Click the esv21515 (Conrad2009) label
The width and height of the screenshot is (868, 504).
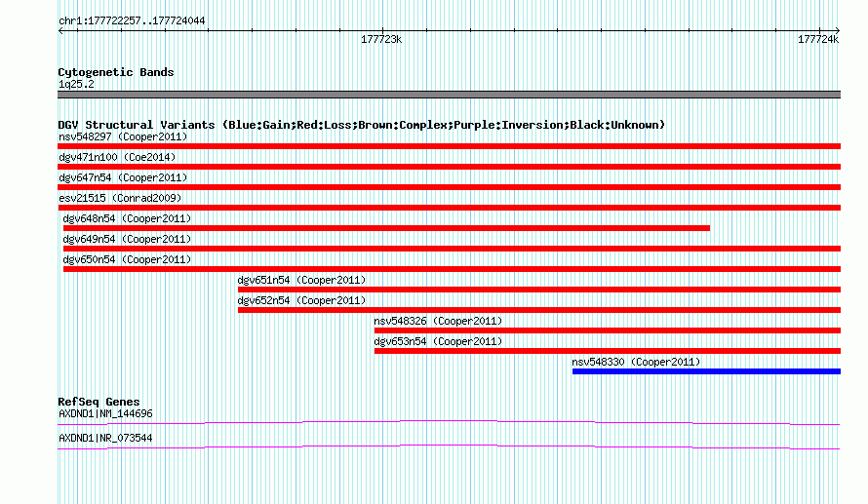point(120,198)
